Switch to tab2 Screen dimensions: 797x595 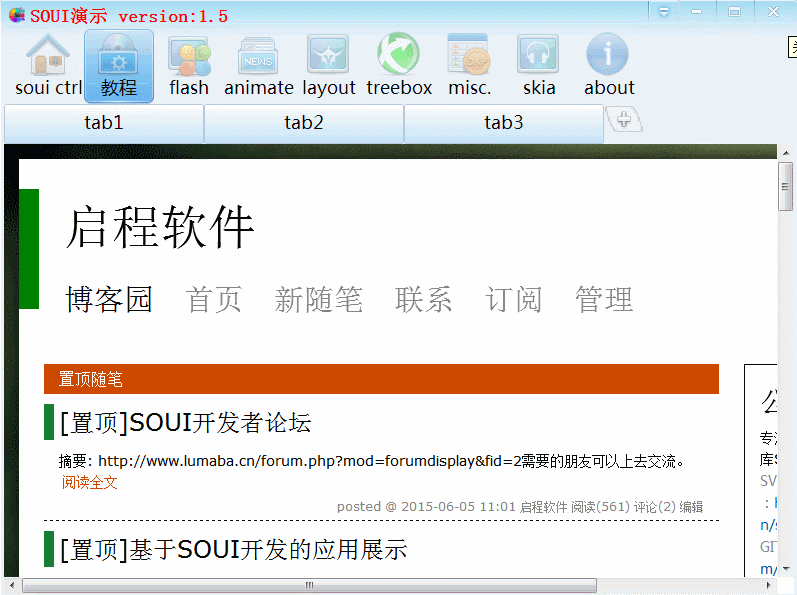304,123
